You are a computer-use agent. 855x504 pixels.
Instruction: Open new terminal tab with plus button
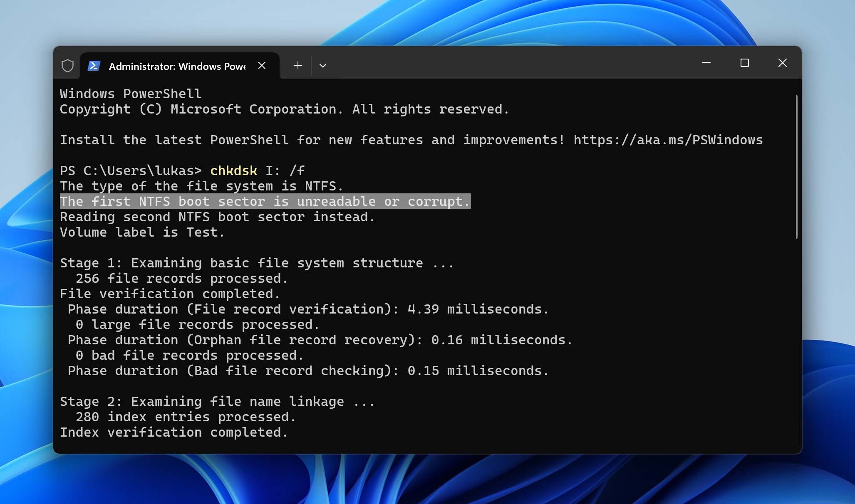pos(298,65)
